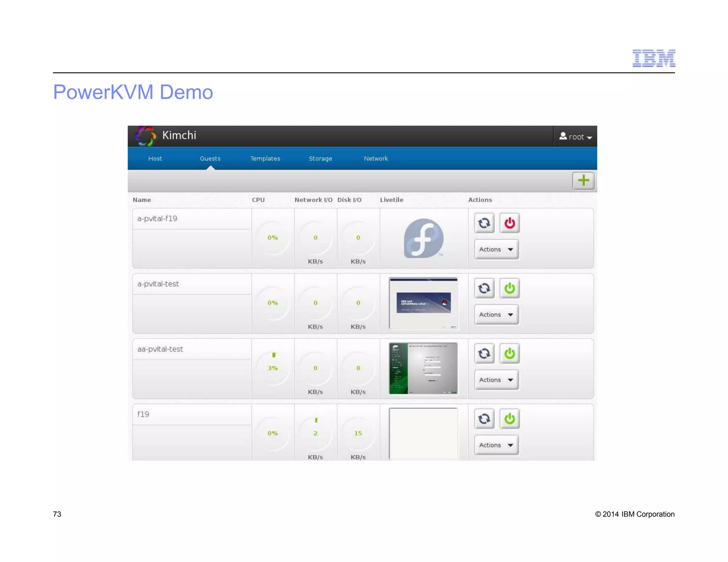Open the Red Hat livetile of a-pvital-test
728x562 pixels.
[x=423, y=303]
